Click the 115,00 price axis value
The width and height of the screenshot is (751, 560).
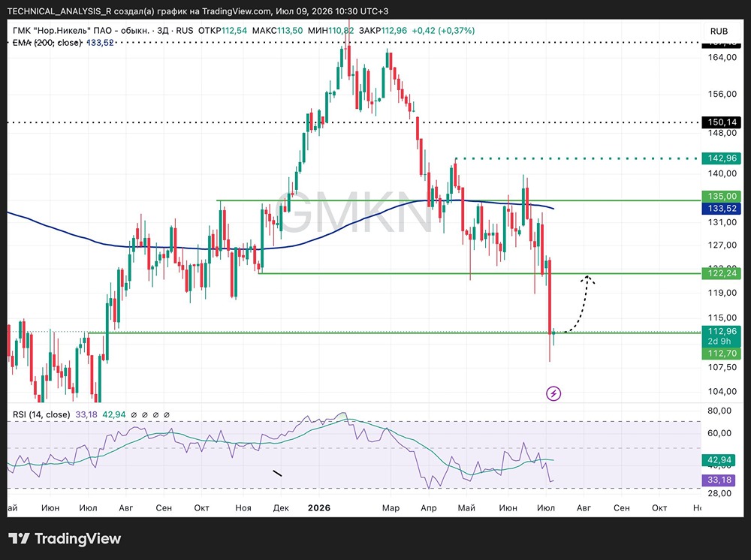722,318
